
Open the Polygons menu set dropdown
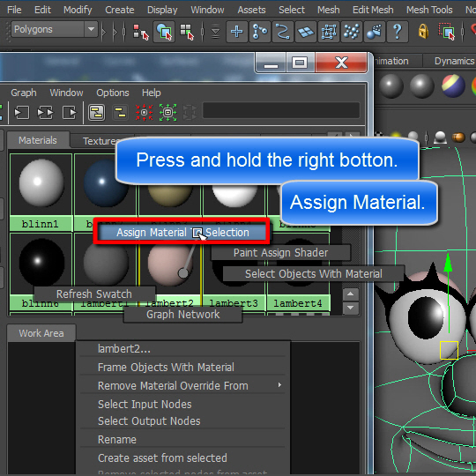[55, 29]
